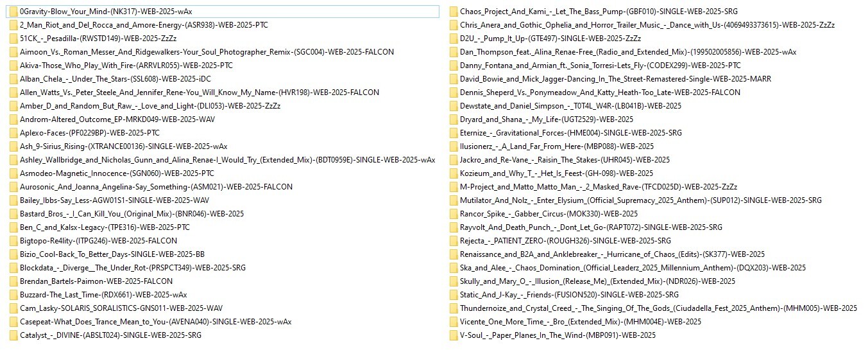This screenshot has width=868, height=352.
Task: Select Dewstate_and_Daniel_Simpson folder name
Action: click(x=570, y=106)
